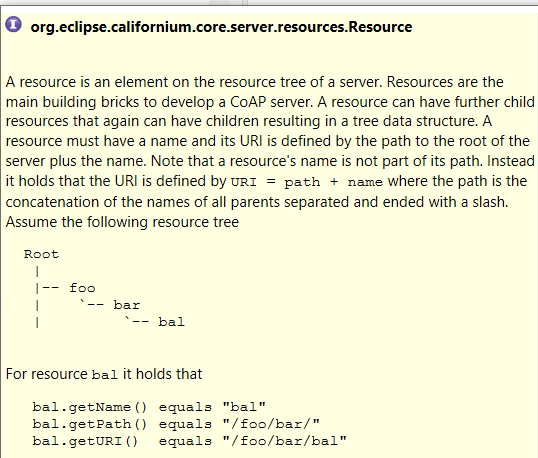Click the 'URI = path + name' code snippet

pos(307,182)
